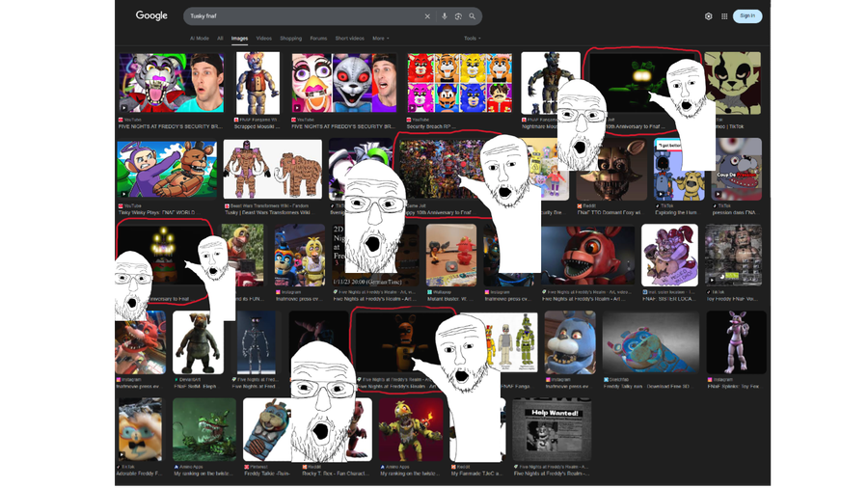Open the blue Bonnie Instagram thumbnail
This screenshot has width=868, height=488.
pyautogui.click(x=570, y=342)
